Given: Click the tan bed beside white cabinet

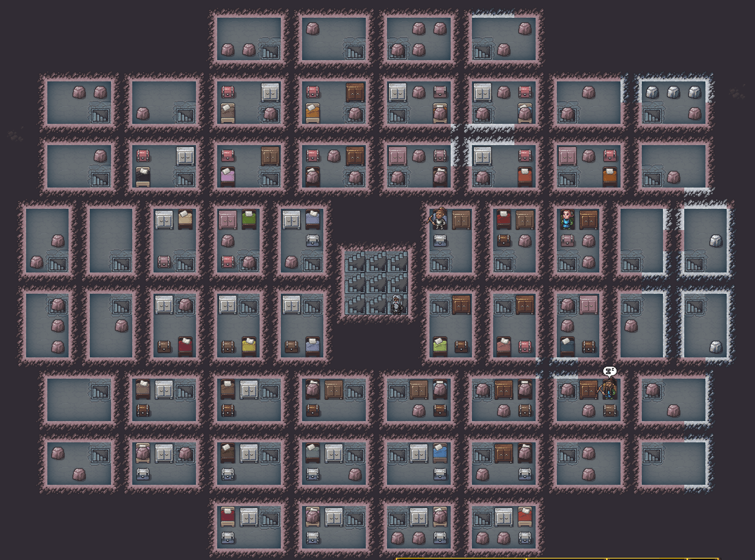Looking at the screenshot, I should point(185,219).
